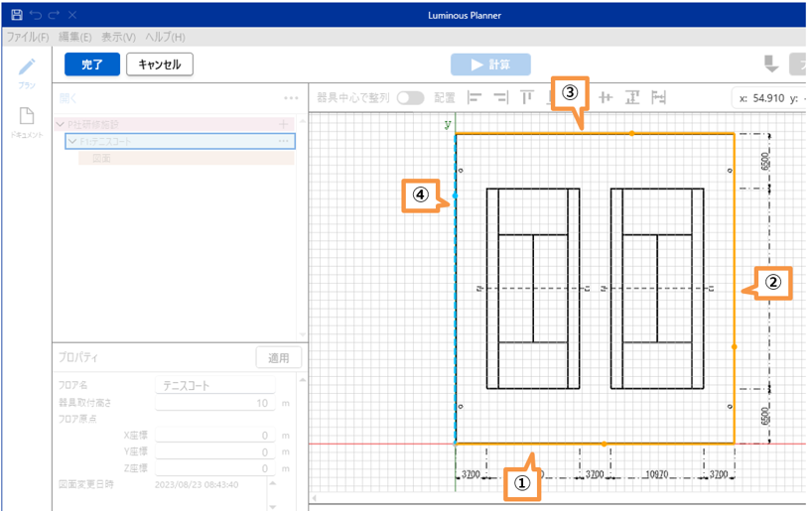The height and width of the screenshot is (511, 812).
Task: Open the ファイル(F) menu
Action: pyautogui.click(x=28, y=37)
